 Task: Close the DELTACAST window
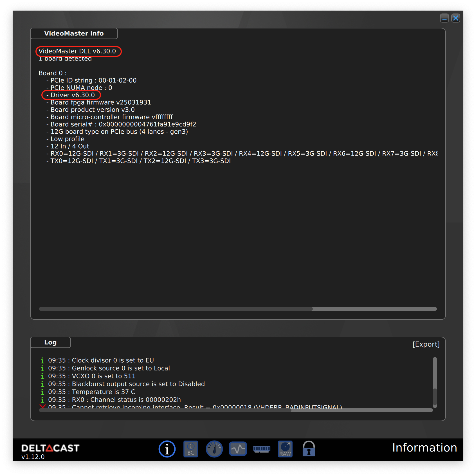pos(456,18)
